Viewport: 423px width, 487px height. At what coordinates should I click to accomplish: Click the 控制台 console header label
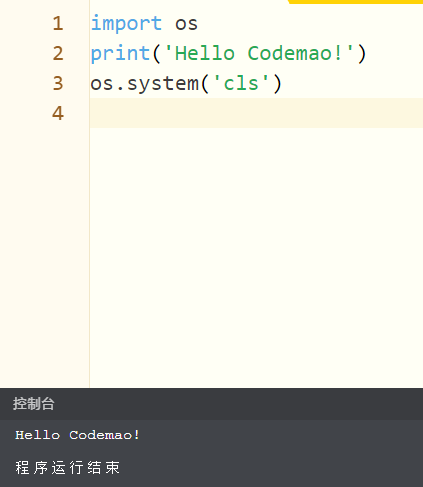[34, 404]
